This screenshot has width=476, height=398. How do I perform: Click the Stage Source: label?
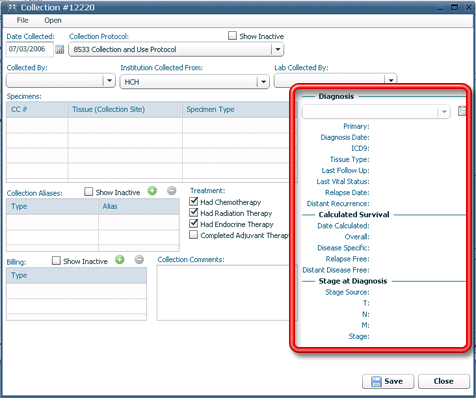coord(347,292)
